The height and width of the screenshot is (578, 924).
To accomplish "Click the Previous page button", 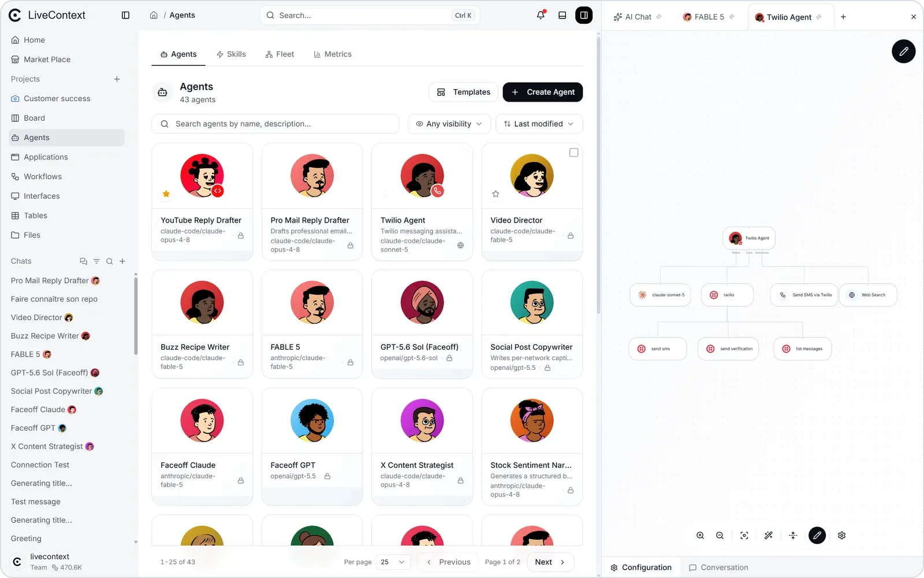I will [x=449, y=562].
